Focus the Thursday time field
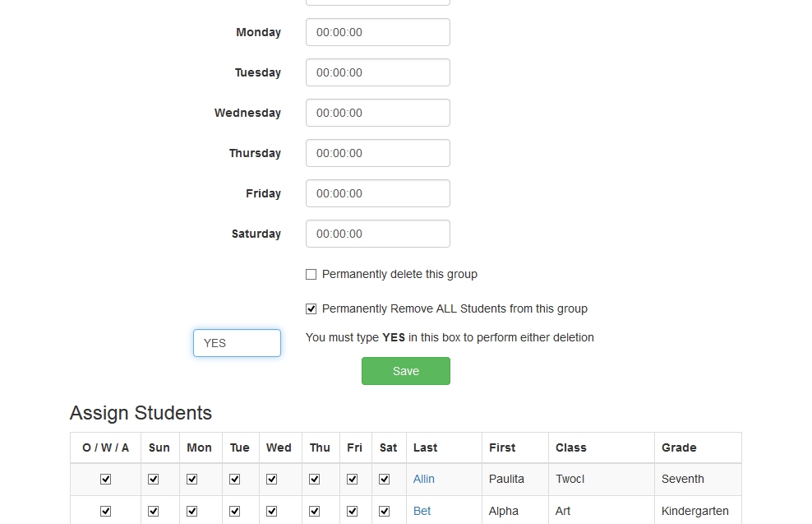 click(x=377, y=153)
